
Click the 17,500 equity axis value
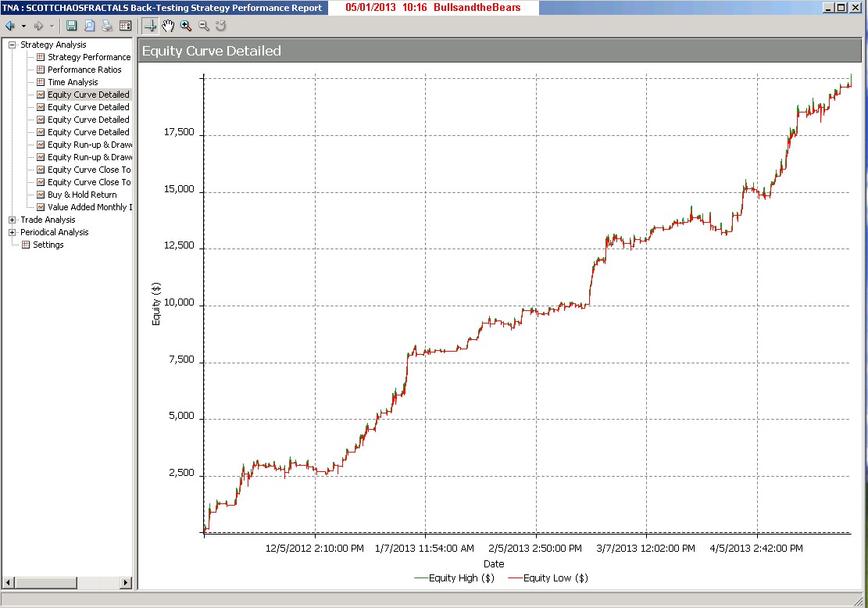click(179, 132)
